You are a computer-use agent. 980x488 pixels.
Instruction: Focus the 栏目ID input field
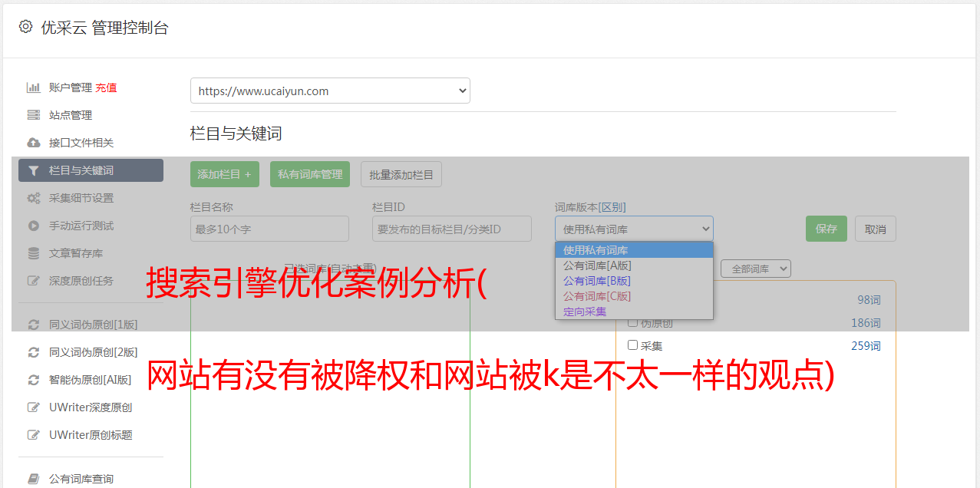click(x=452, y=229)
